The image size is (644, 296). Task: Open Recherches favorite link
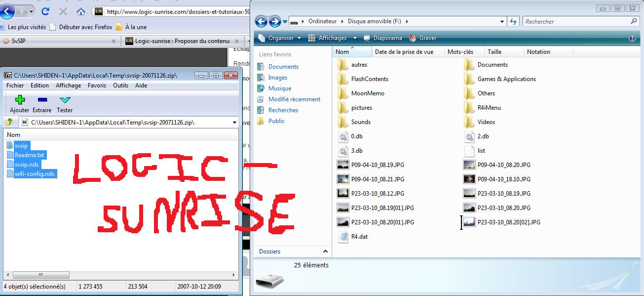point(278,110)
